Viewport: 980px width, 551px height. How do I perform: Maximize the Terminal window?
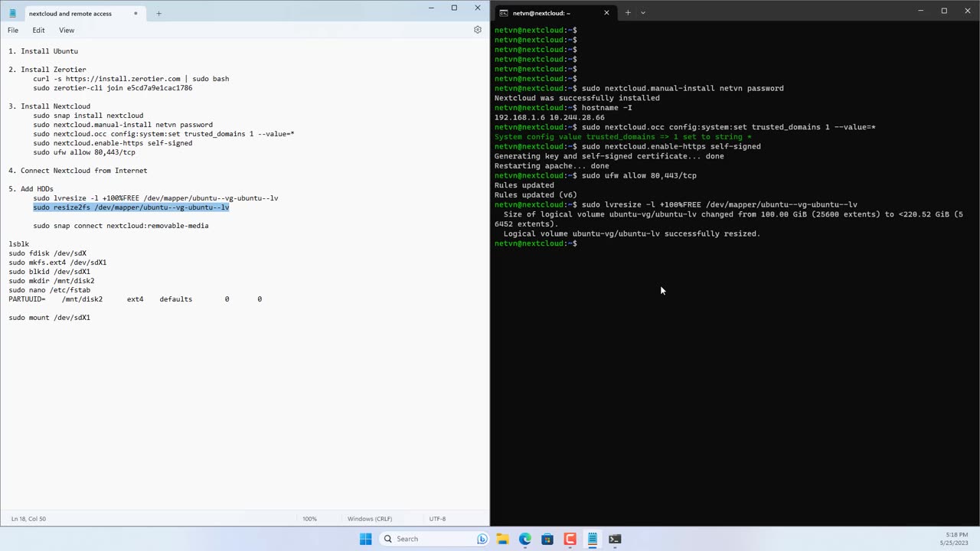[x=944, y=11]
